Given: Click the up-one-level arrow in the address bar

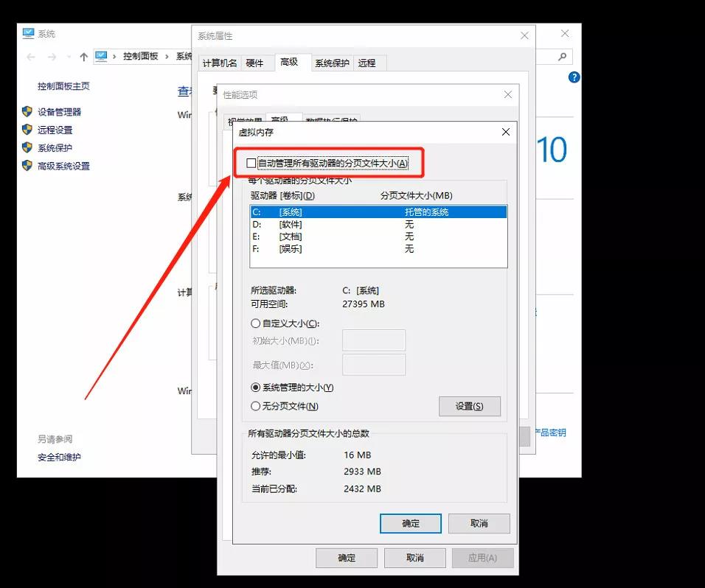Looking at the screenshot, I should pos(83,57).
